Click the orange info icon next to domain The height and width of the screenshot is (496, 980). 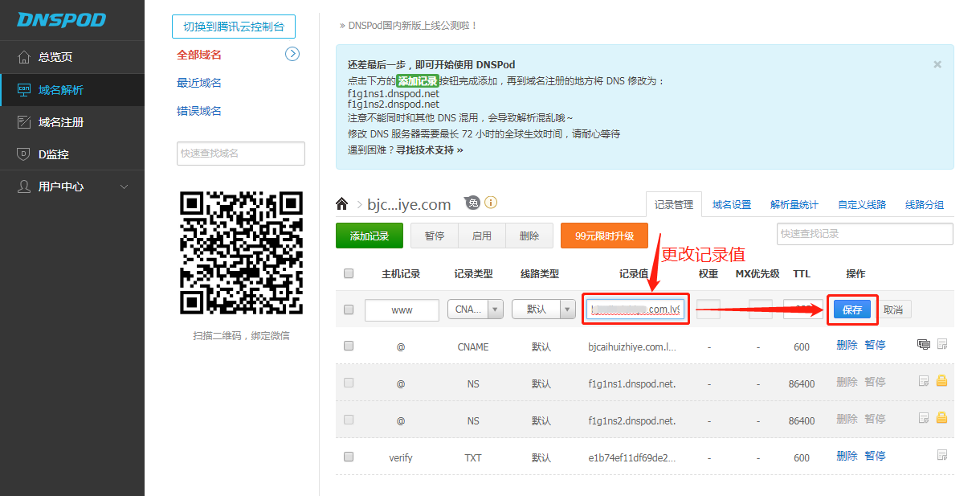pyautogui.click(x=491, y=203)
